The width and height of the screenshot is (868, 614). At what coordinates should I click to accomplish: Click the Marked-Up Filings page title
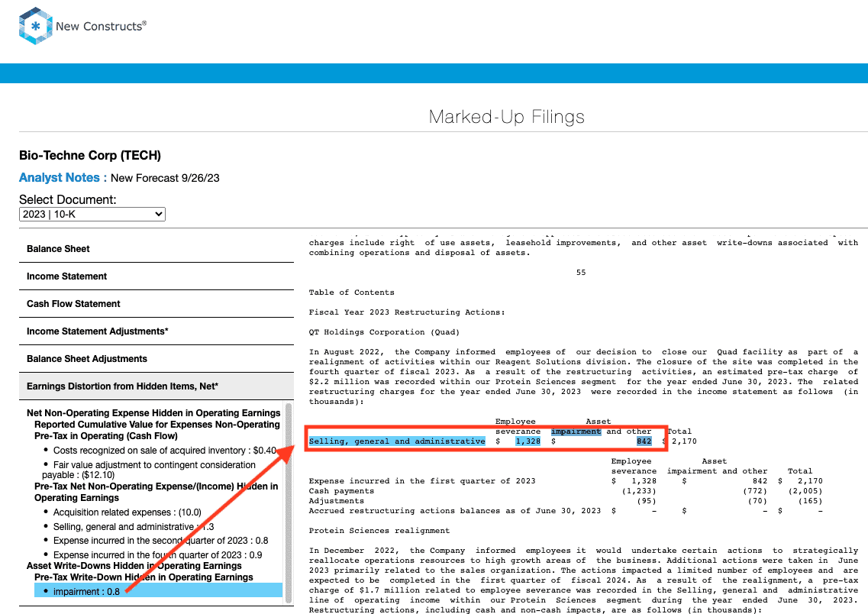click(x=506, y=117)
